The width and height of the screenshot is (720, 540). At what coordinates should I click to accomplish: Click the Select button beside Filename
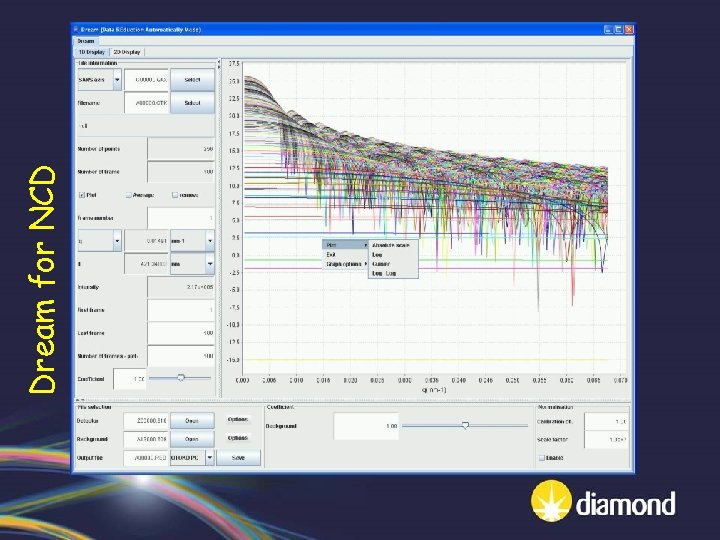tap(192, 102)
